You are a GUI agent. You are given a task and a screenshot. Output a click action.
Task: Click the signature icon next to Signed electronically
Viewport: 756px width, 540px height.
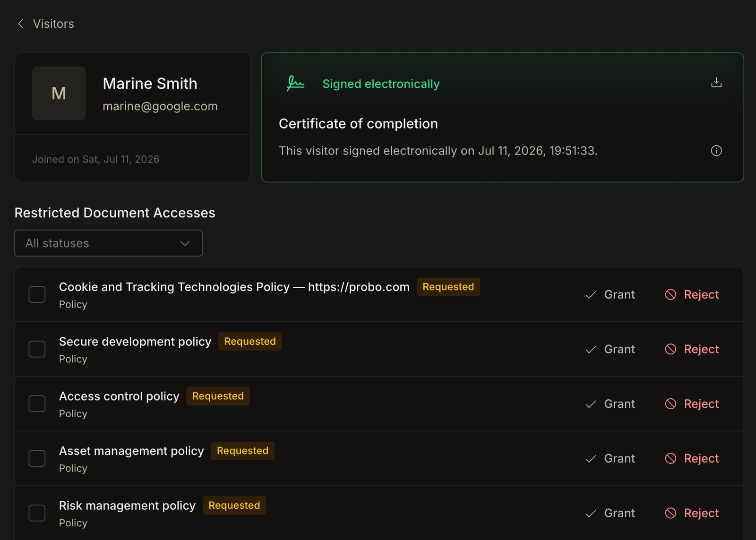(296, 84)
